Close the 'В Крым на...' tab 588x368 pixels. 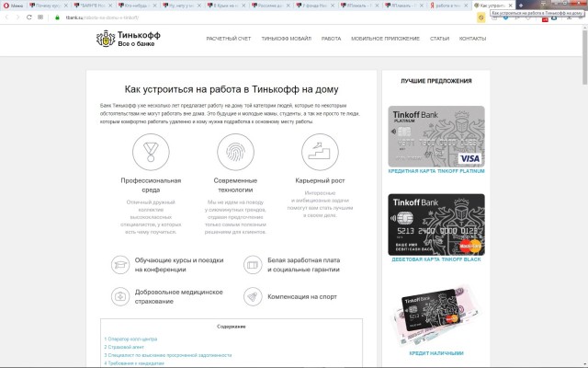[243, 6]
